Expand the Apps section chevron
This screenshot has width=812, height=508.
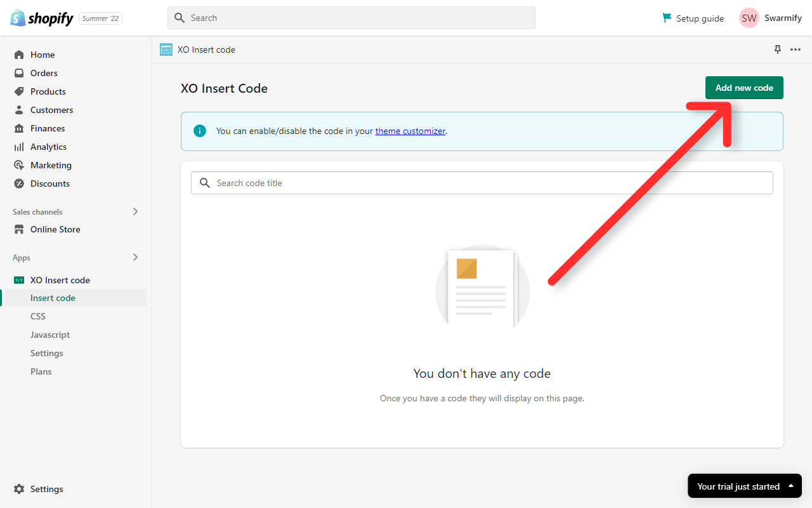(135, 257)
